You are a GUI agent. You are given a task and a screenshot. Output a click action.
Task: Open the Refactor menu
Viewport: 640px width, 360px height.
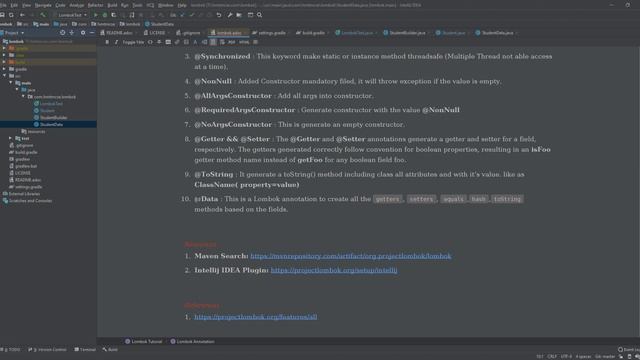[x=96, y=5]
